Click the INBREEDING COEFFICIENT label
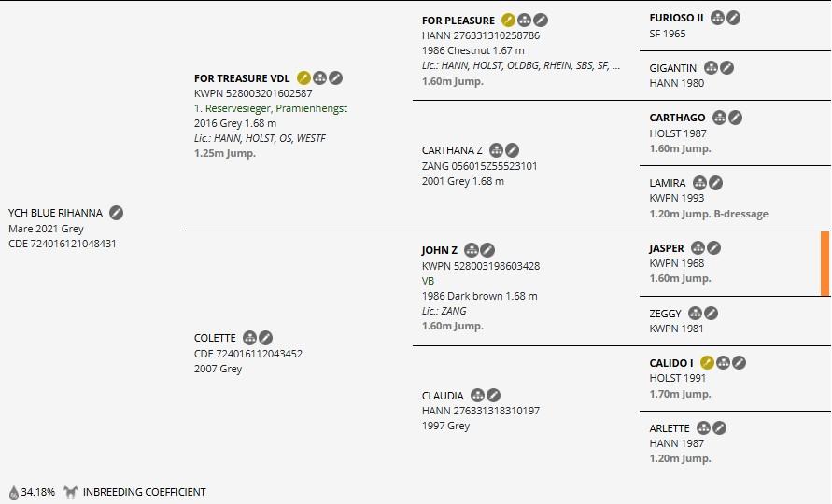 click(x=145, y=492)
